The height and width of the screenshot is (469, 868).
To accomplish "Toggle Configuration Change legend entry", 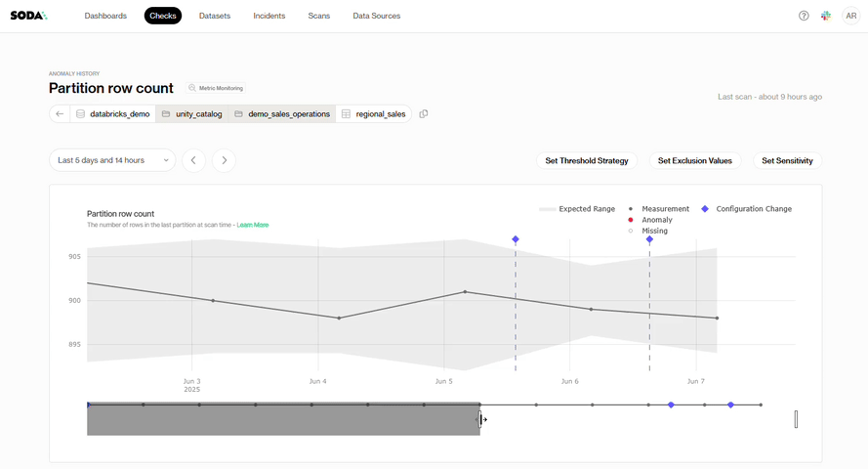I will point(747,209).
